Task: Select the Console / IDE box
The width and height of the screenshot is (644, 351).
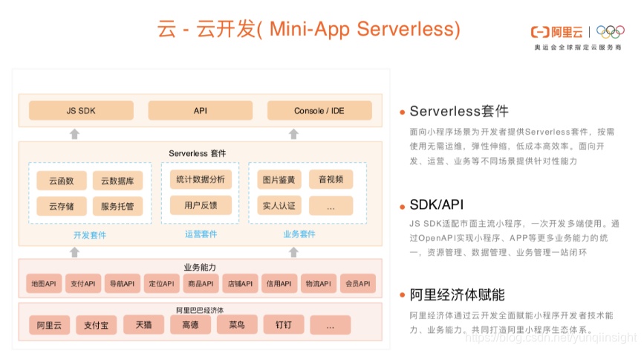Action: point(319,111)
